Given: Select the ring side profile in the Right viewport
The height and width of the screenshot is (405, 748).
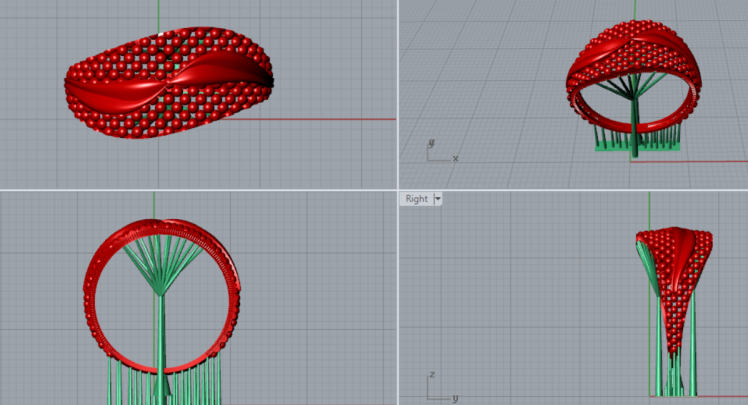Looking at the screenshot, I should 675,291.
